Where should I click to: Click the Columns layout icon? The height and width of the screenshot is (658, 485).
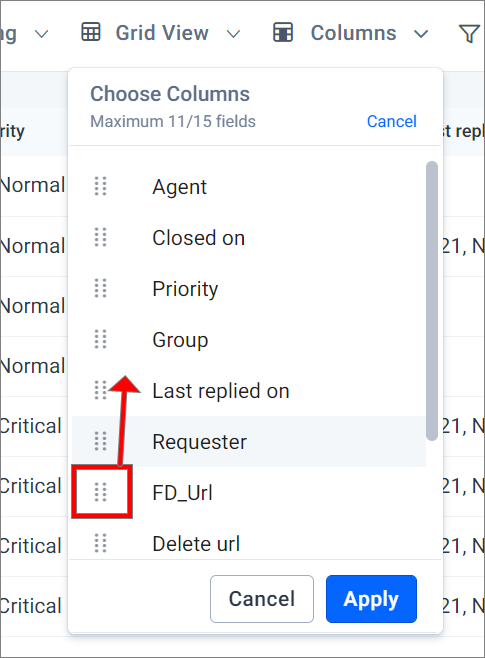coord(283,32)
